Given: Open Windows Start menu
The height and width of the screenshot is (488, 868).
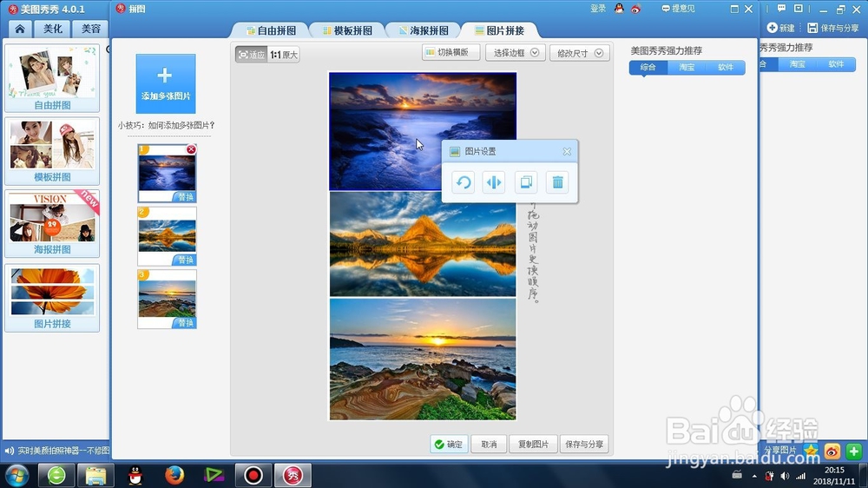Looking at the screenshot, I should click(x=17, y=475).
